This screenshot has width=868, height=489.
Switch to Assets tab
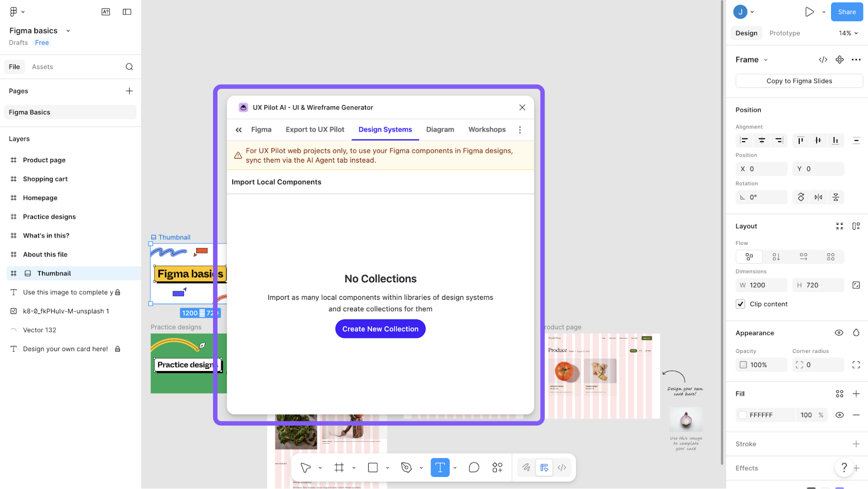(x=42, y=67)
